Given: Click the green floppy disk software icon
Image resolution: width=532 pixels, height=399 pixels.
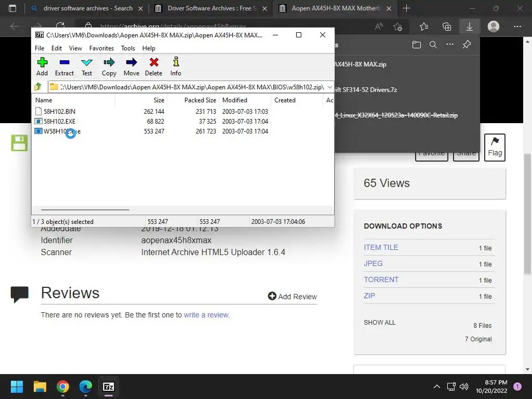Looking at the screenshot, I should click(x=19, y=143).
